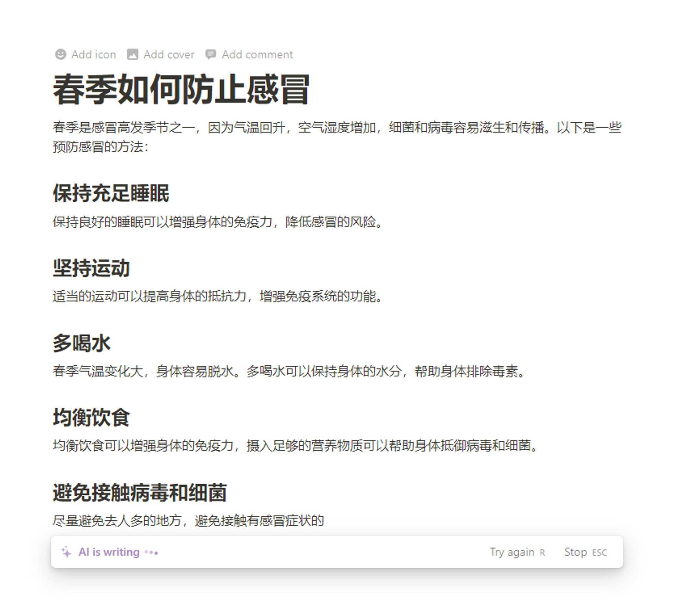Image resolution: width=686 pixels, height=616 pixels.
Task: Click the Add cover image icon
Action: [x=132, y=55]
